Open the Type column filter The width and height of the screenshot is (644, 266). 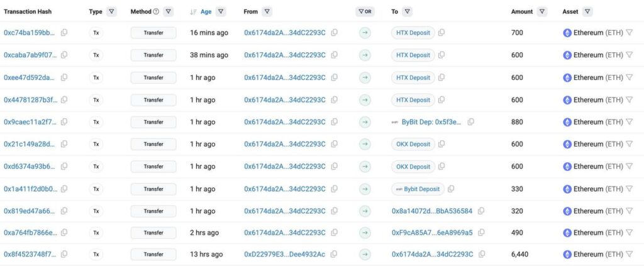point(111,11)
